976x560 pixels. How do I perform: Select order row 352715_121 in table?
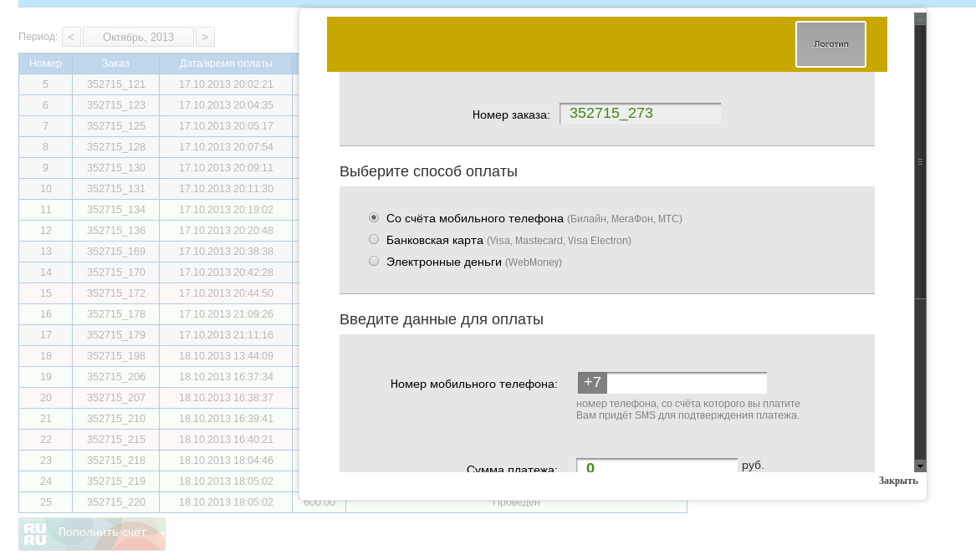click(115, 84)
